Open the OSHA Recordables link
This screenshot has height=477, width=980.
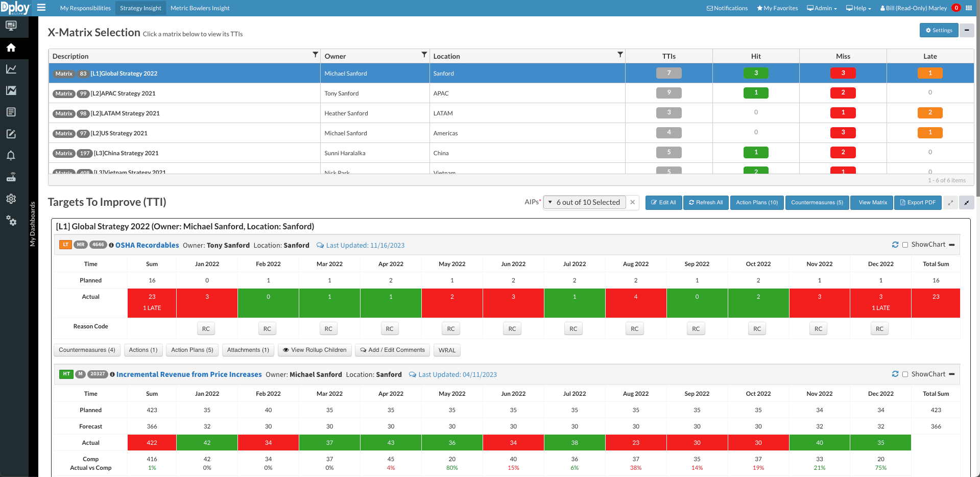click(147, 245)
